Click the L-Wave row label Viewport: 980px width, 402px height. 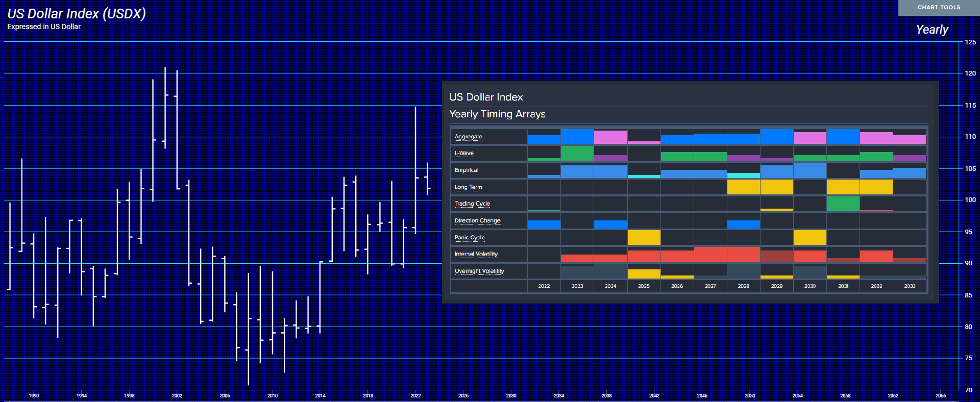[464, 153]
